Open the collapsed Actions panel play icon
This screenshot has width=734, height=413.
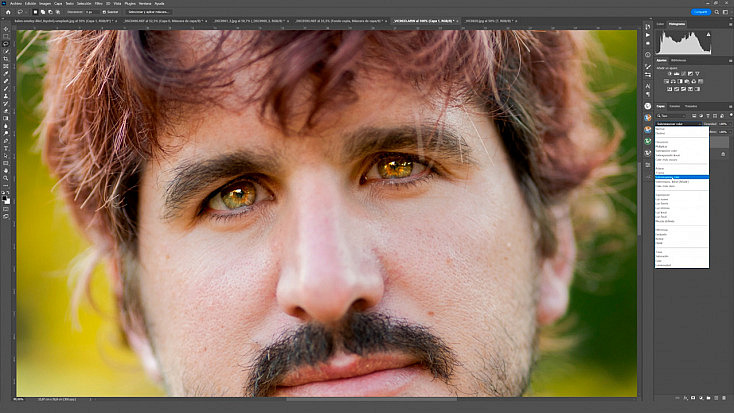tap(648, 35)
